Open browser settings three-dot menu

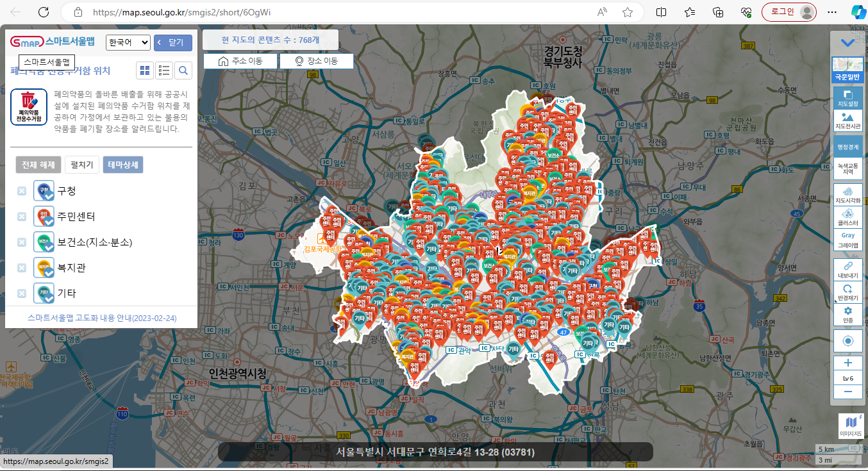pyautogui.click(x=832, y=12)
